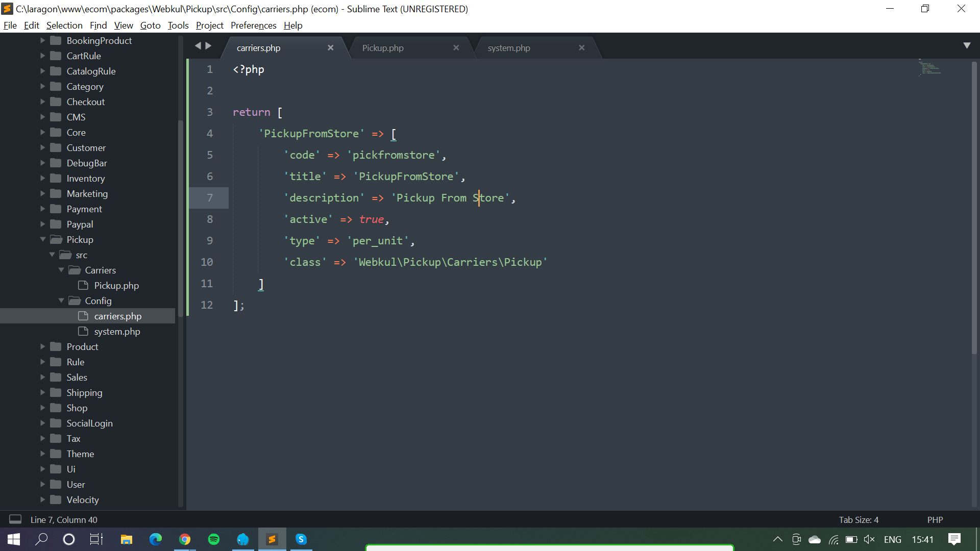Viewport: 980px width, 551px height.
Task: Expand the BookingProduct folder
Action: pyautogui.click(x=43, y=40)
